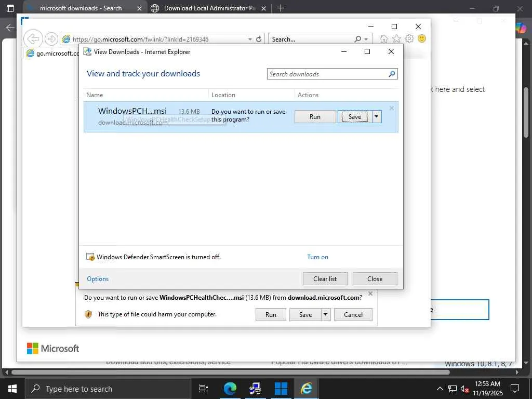Expand Save options arrow in downloads list
532x399 pixels.
(377, 117)
